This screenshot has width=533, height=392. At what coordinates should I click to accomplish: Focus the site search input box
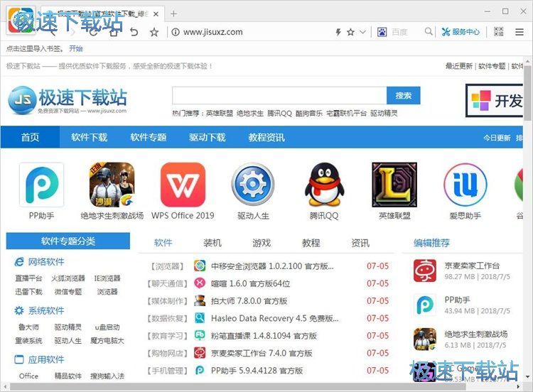pos(279,95)
